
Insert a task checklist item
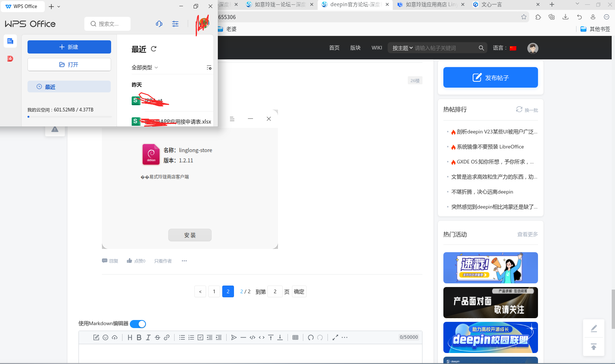(x=200, y=338)
